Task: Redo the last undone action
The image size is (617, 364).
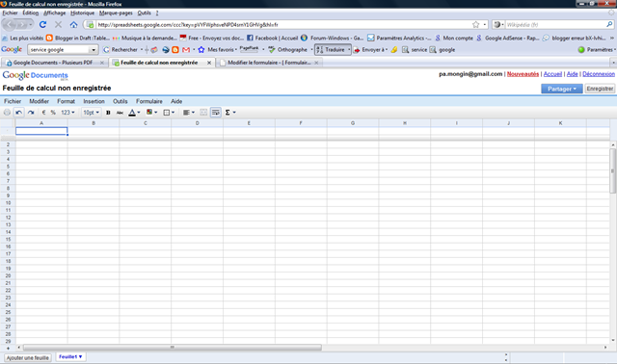Action: [31, 113]
